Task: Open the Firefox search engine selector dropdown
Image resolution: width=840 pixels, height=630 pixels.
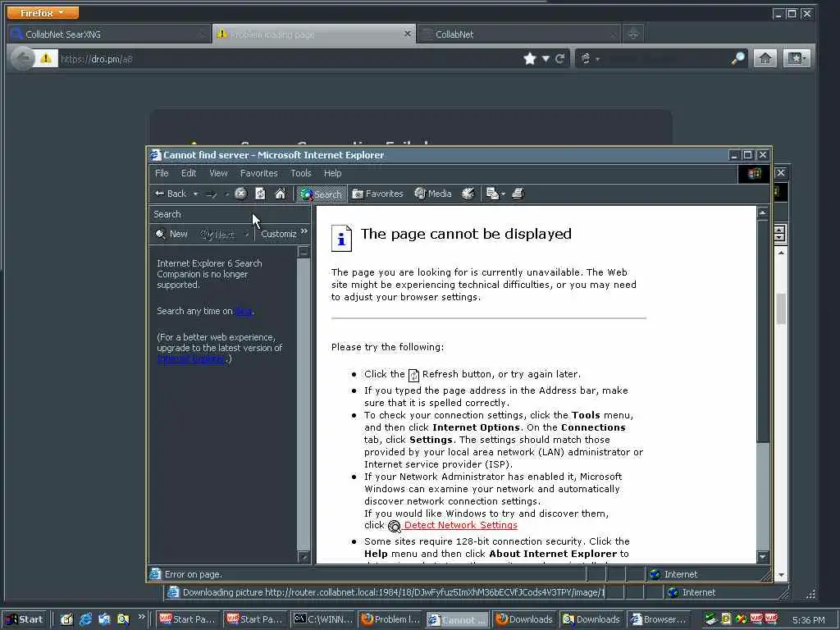Action: (x=589, y=59)
